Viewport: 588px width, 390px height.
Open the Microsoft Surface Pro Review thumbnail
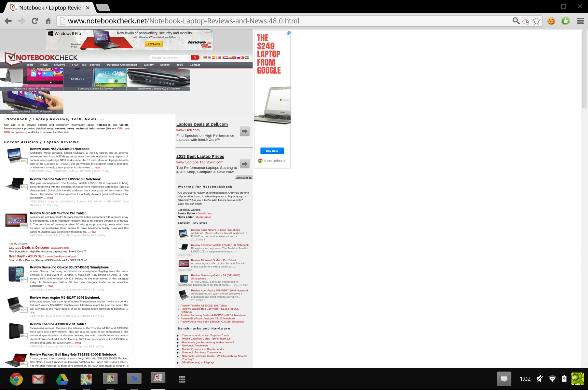pos(32,80)
